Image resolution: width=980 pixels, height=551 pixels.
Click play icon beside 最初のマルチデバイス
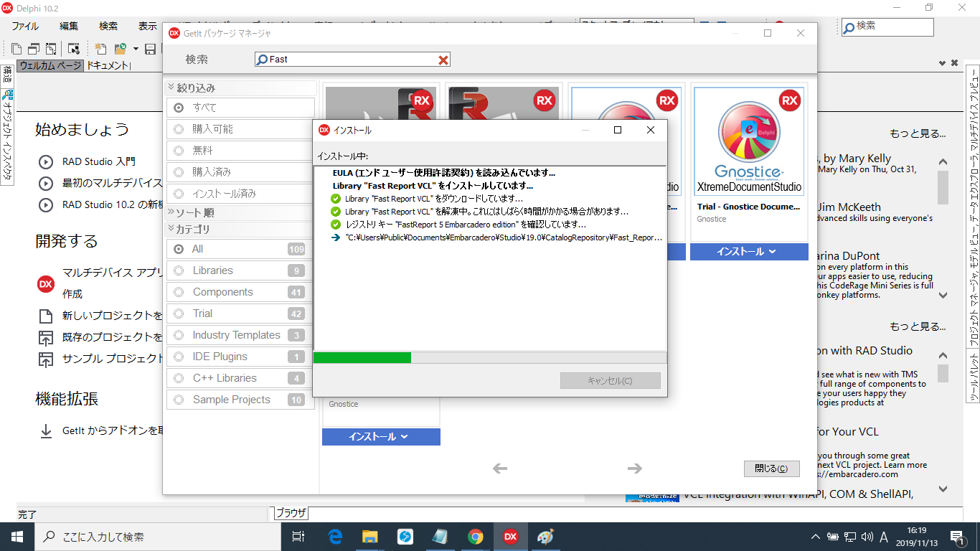coord(46,184)
